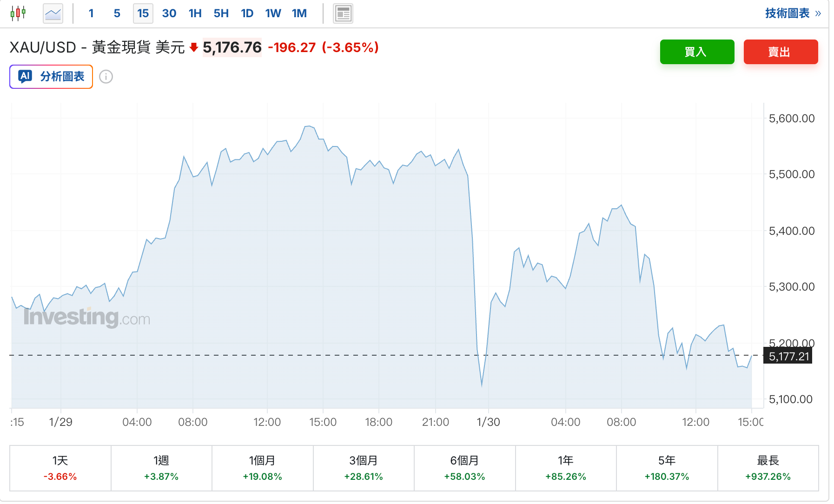Open the 分析圖表 AI analysis button
Image resolution: width=834 pixels, height=504 pixels.
coord(51,77)
